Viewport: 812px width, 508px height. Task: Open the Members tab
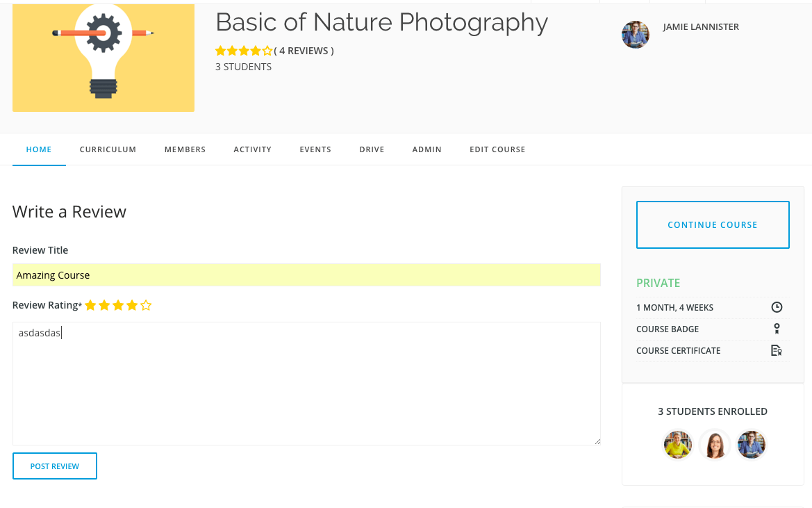tap(185, 149)
